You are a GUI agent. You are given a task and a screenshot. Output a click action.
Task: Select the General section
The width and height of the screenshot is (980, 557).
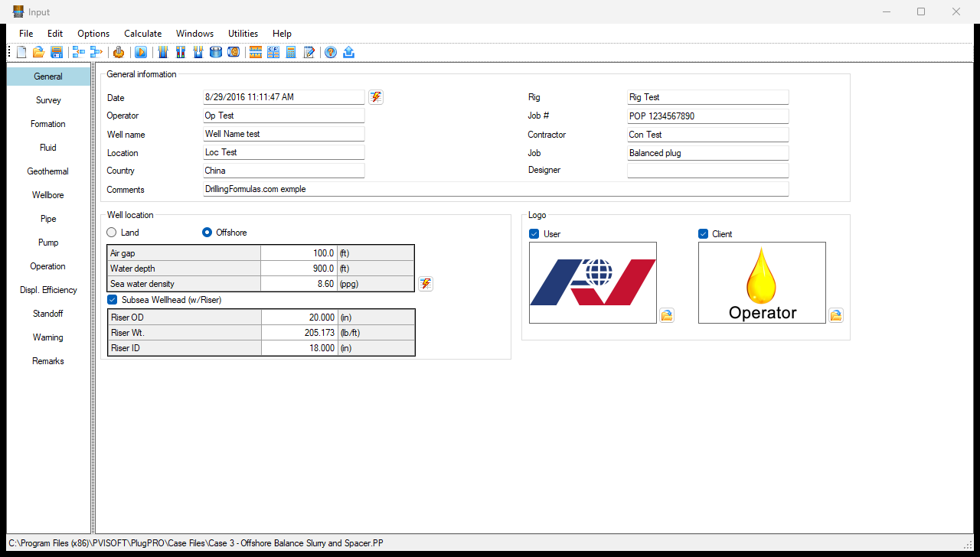click(x=48, y=77)
